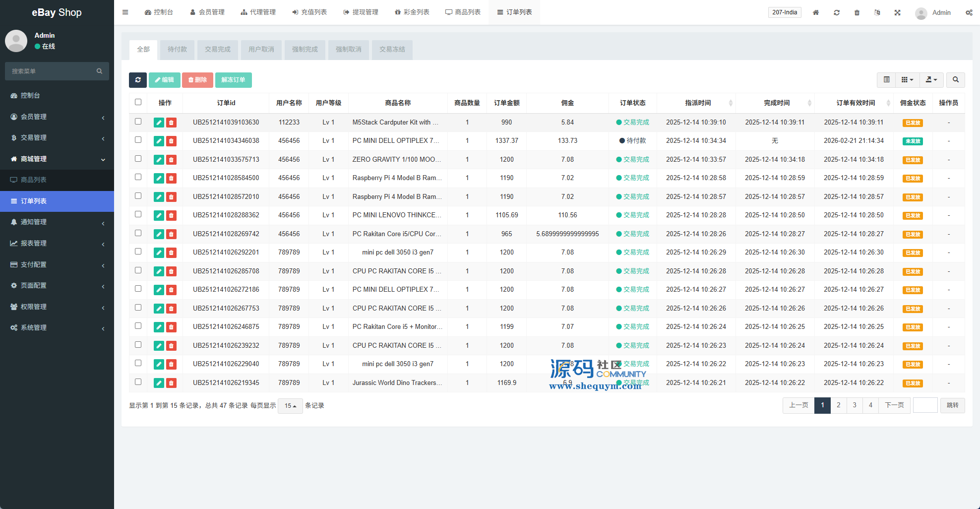Toggle the sidebar hamburger menu icon
Viewport: 980px width, 509px height.
[x=125, y=12]
